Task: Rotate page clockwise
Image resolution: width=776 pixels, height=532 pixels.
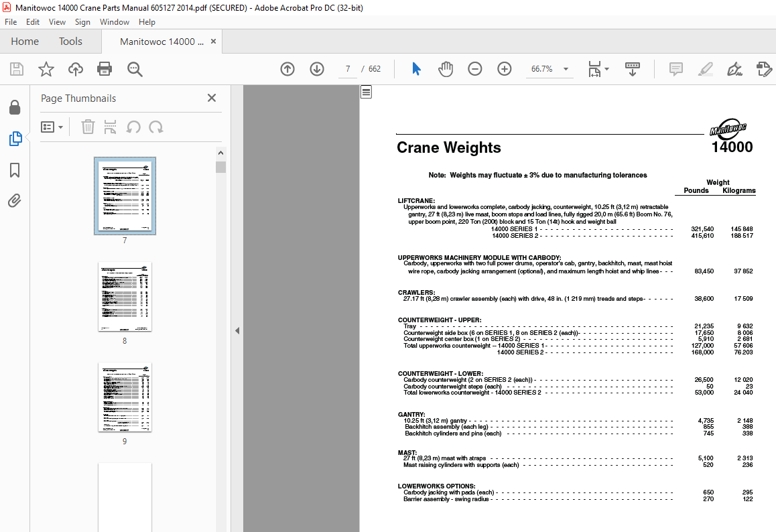Action: click(x=156, y=127)
